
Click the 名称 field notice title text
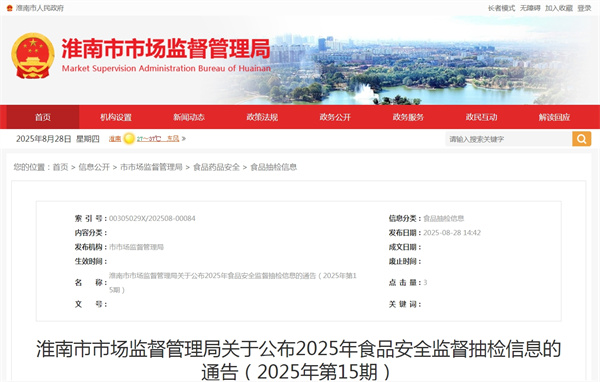click(x=233, y=282)
